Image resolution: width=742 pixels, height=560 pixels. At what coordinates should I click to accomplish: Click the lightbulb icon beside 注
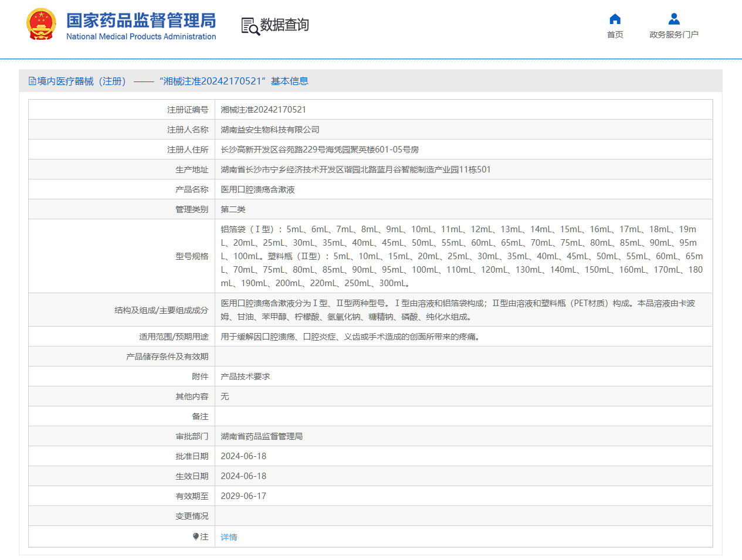pos(196,537)
